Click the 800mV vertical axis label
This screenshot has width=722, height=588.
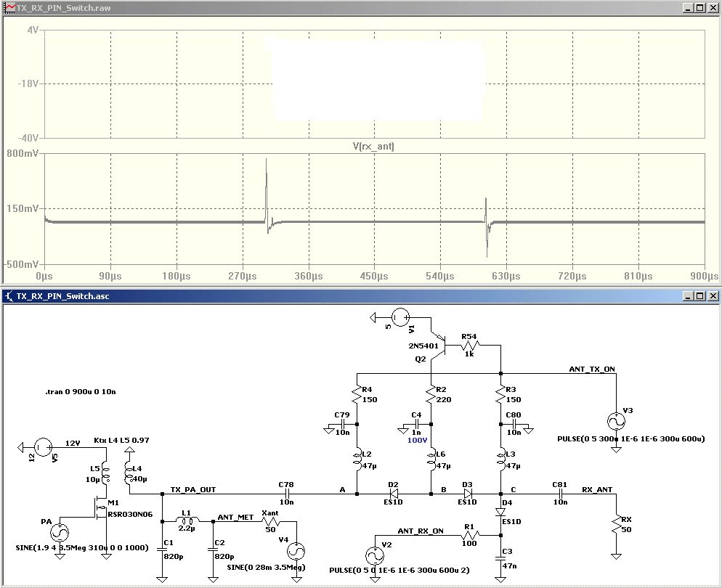[22, 154]
